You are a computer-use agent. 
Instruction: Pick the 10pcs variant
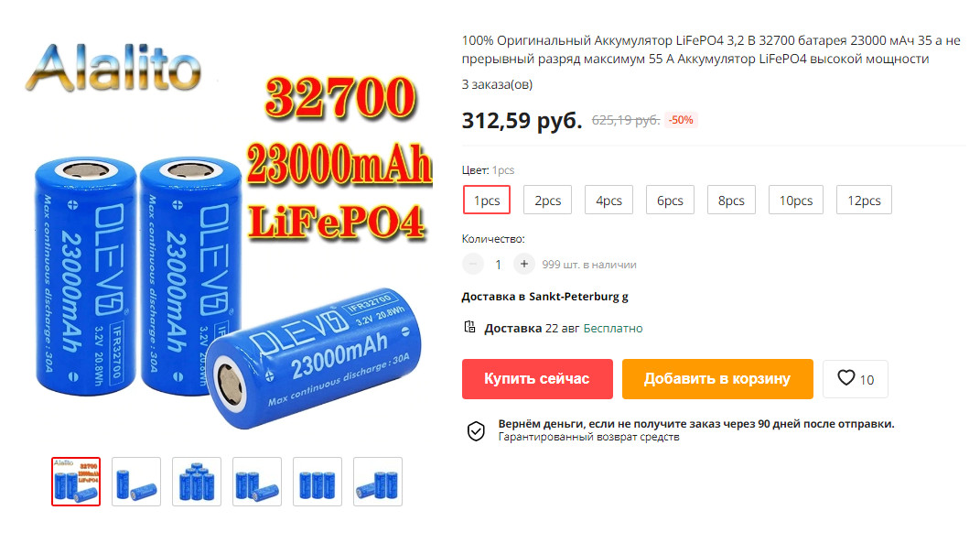click(x=796, y=201)
